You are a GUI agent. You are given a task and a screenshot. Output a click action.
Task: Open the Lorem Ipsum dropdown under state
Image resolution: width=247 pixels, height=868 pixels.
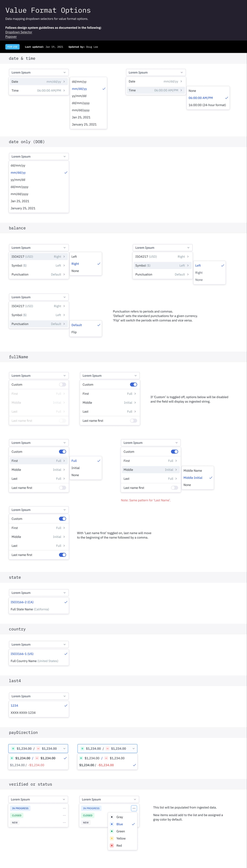click(x=39, y=593)
